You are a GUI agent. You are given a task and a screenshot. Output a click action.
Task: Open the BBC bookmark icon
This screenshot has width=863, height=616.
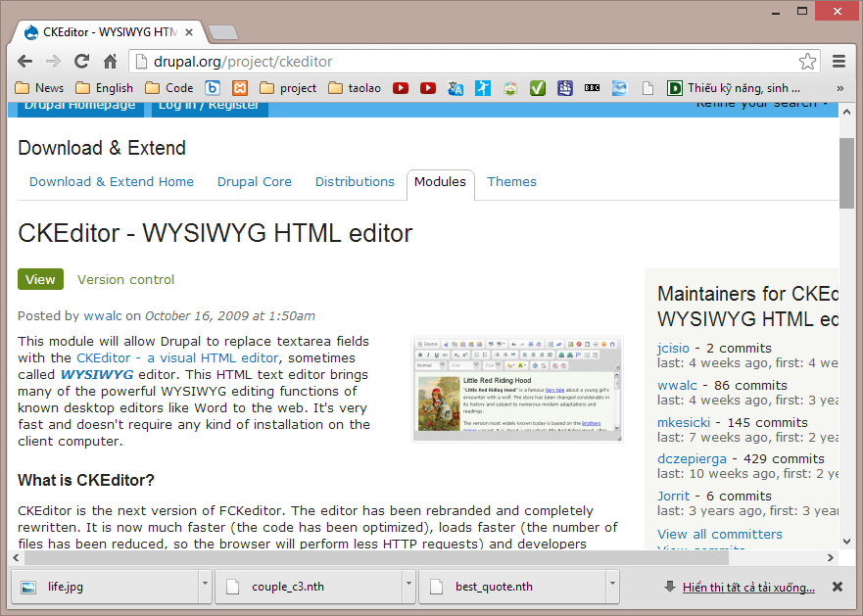tap(593, 88)
